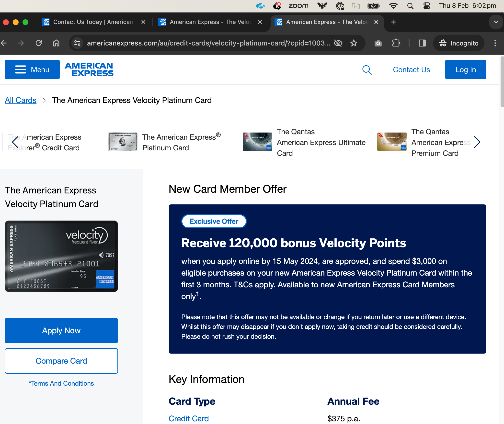Open the Qantas American Express Ultimate Card thumbnail
This screenshot has width=504, height=424.
(257, 142)
